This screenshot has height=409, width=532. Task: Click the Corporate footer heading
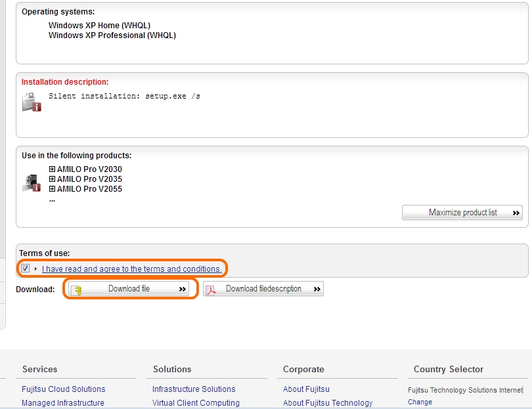(x=303, y=369)
